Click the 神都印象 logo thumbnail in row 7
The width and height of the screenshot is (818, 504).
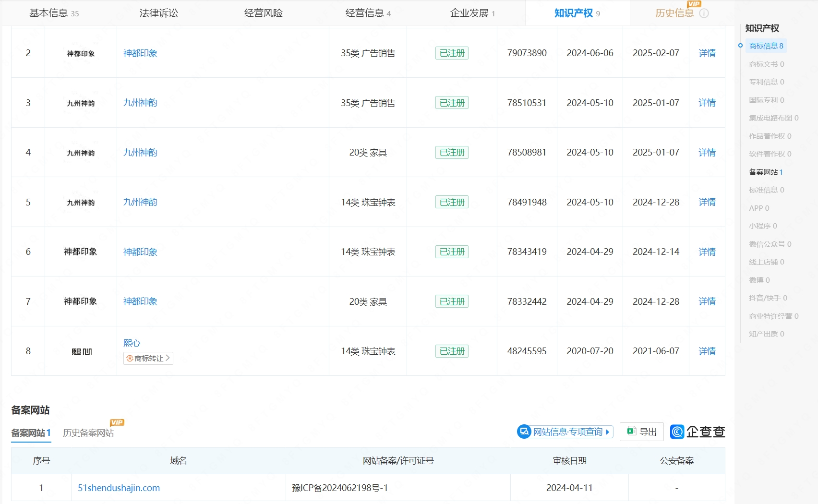pyautogui.click(x=81, y=301)
